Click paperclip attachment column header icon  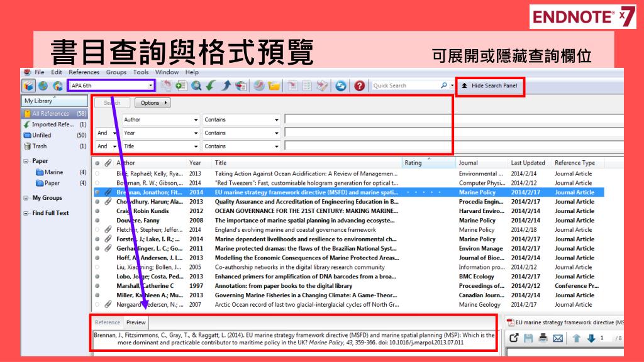(108, 163)
